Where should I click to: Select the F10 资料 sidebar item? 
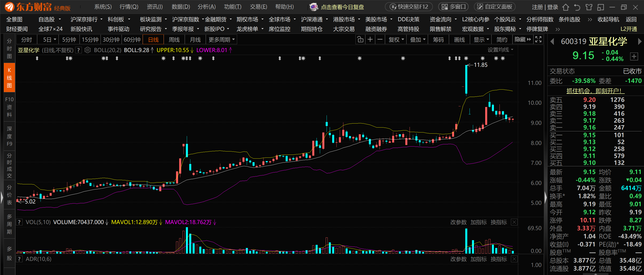pyautogui.click(x=9, y=107)
